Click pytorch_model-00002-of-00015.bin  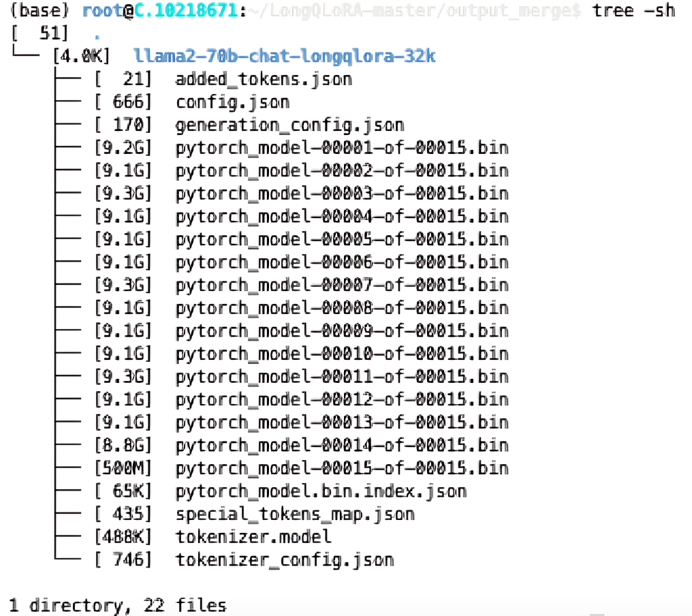tap(342, 171)
